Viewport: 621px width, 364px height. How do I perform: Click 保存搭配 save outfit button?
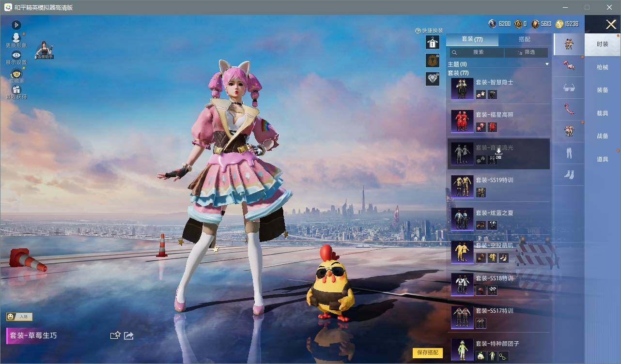(x=428, y=352)
